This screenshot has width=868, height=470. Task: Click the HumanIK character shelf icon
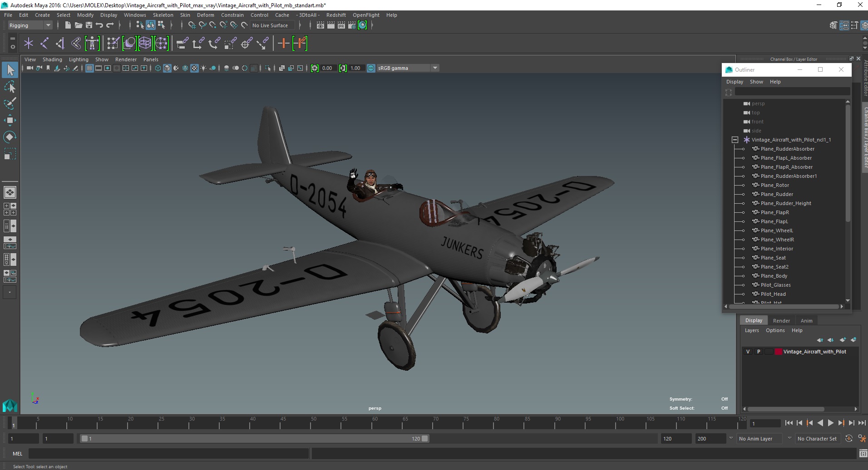(x=92, y=44)
